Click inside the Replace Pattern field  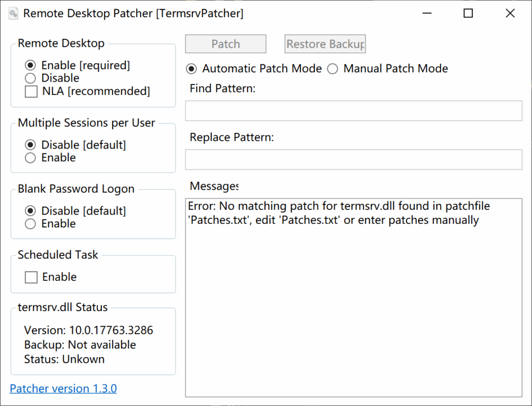[x=353, y=159]
